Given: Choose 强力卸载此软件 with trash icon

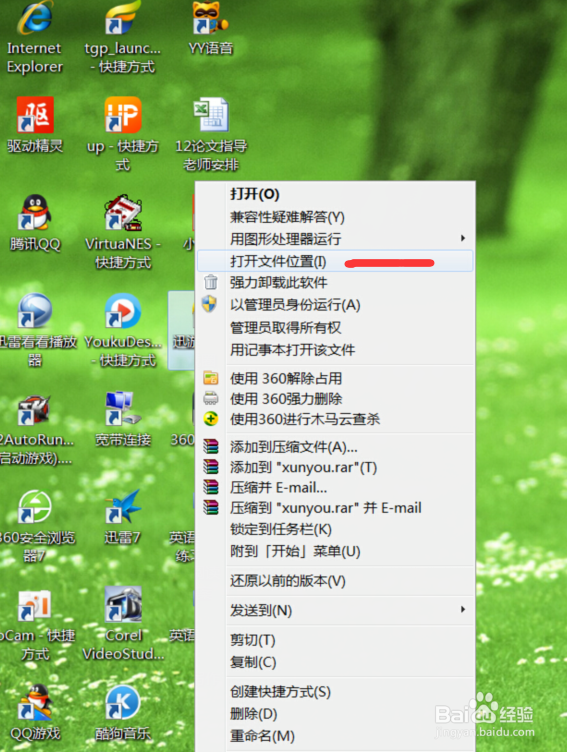Looking at the screenshot, I should click(x=335, y=282).
